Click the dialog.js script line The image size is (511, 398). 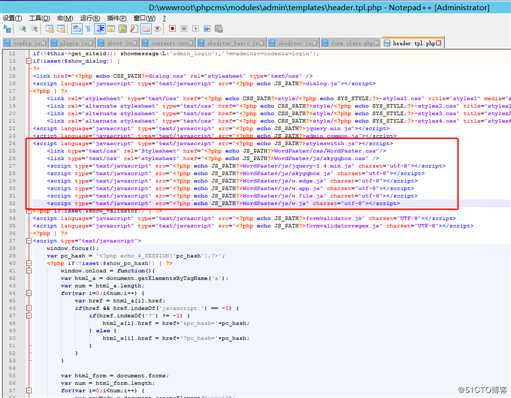(204, 83)
